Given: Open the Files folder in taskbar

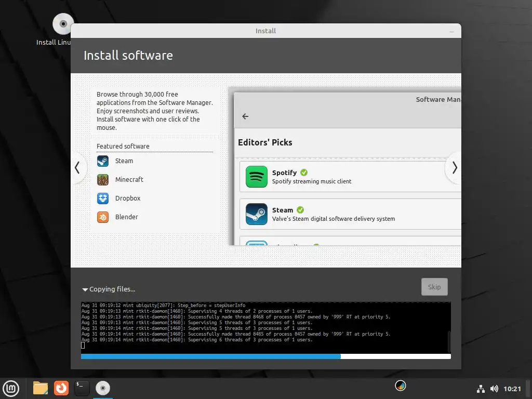Looking at the screenshot, I should point(41,388).
